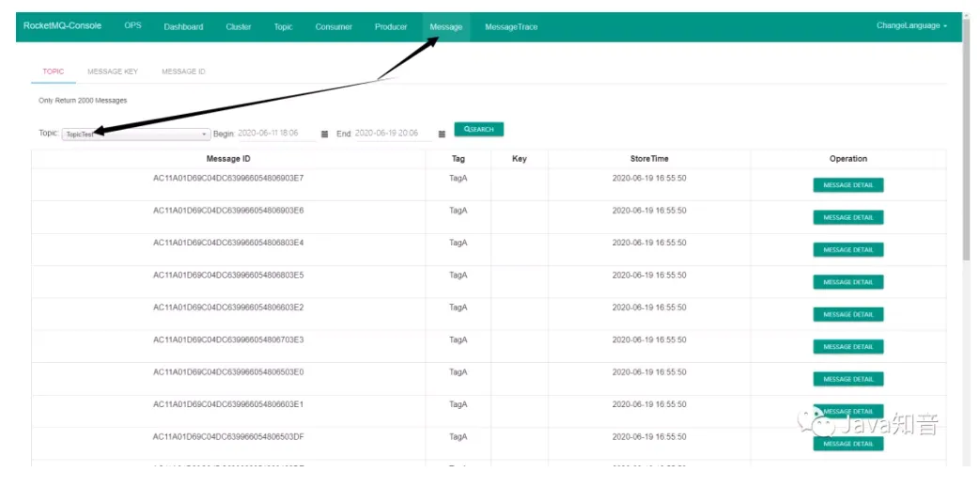Open message detail for ID ending 603E1

848,412
